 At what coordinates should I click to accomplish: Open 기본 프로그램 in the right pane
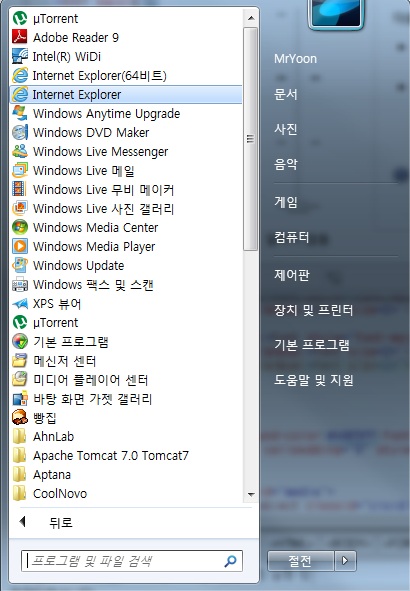(x=312, y=344)
